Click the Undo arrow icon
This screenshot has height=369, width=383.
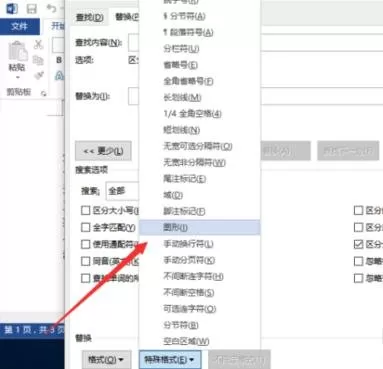pos(51,8)
